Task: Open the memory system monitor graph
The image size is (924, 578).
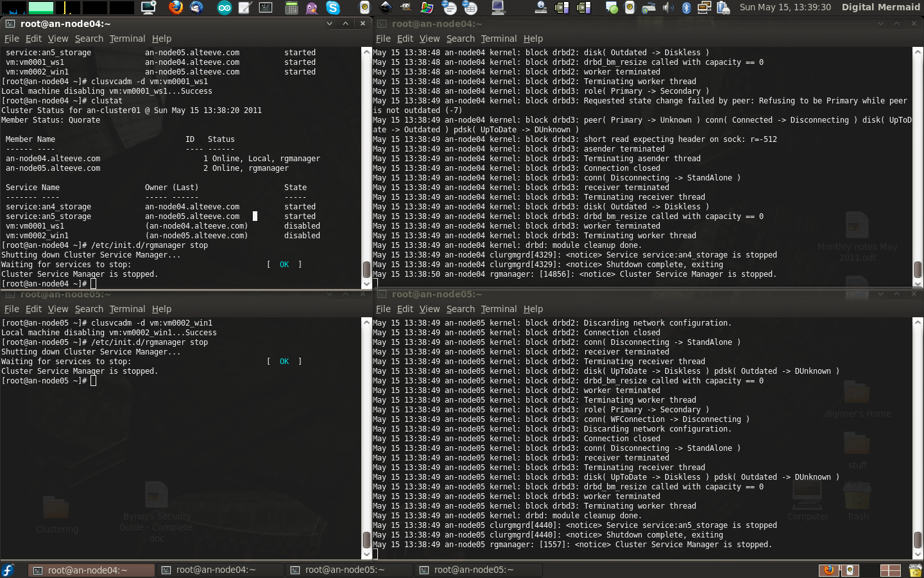Action: tap(41, 8)
